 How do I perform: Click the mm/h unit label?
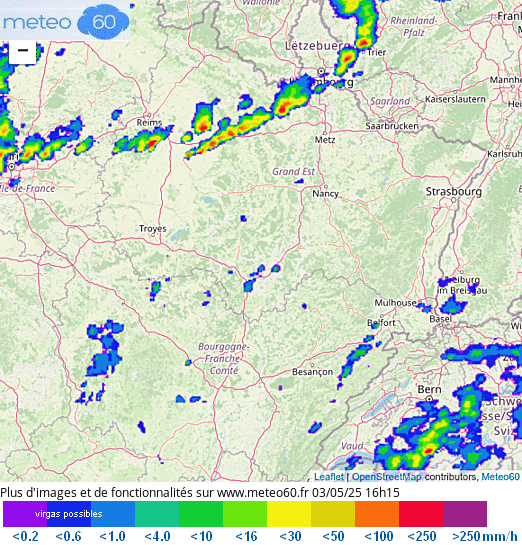(500, 536)
